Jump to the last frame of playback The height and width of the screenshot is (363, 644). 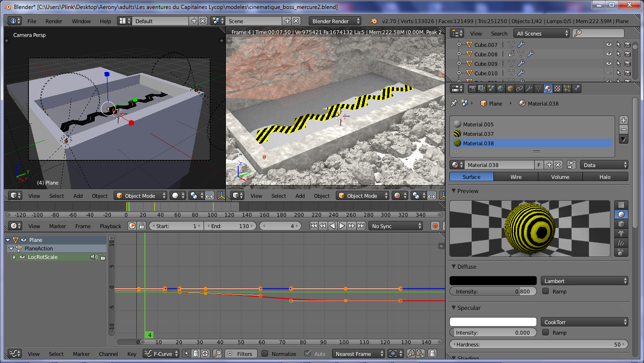(x=361, y=226)
